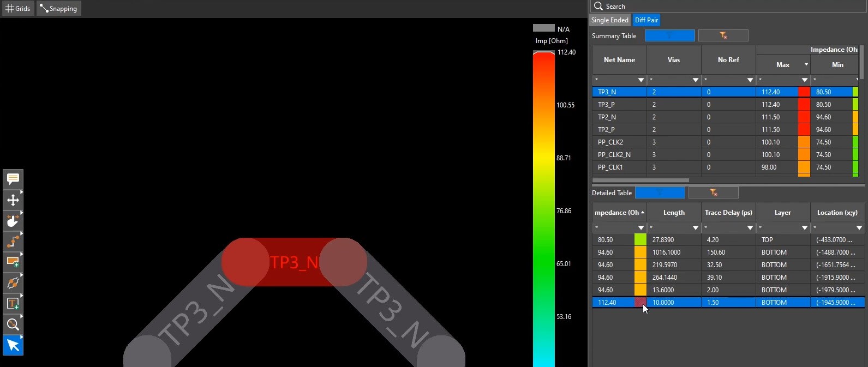This screenshot has width=868, height=367.
Task: Click the gray N/A legend swatch
Action: click(543, 28)
